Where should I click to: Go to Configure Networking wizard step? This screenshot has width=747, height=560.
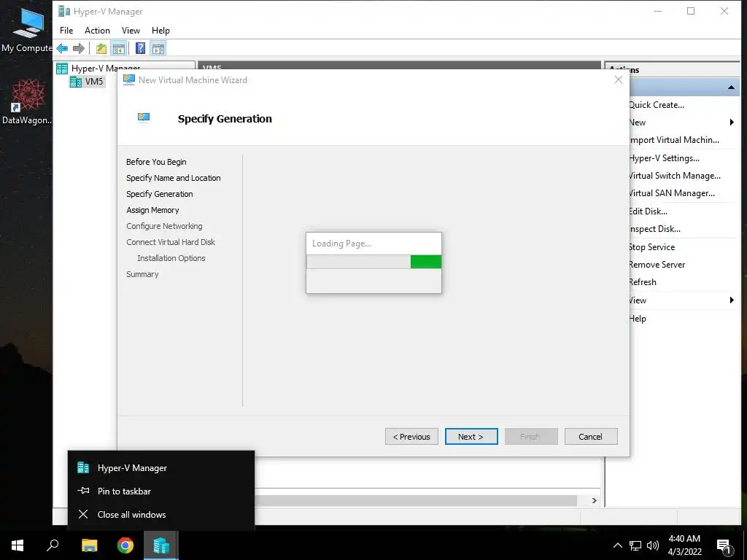(x=164, y=226)
